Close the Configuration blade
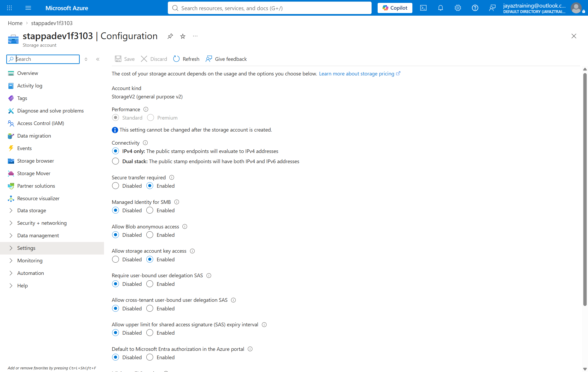This screenshot has height=372, width=588. point(574,36)
